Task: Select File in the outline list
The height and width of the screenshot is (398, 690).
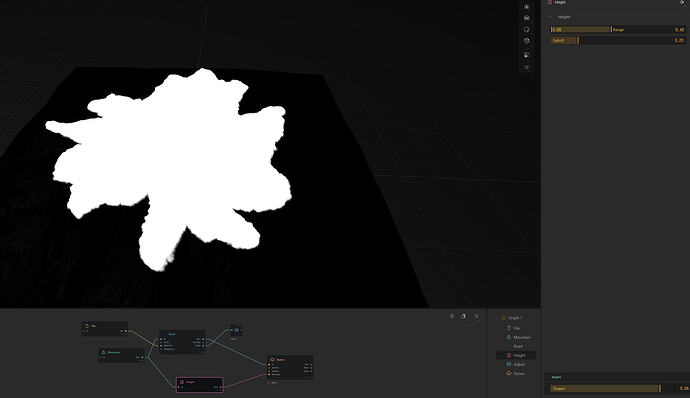Action: [x=516, y=328]
